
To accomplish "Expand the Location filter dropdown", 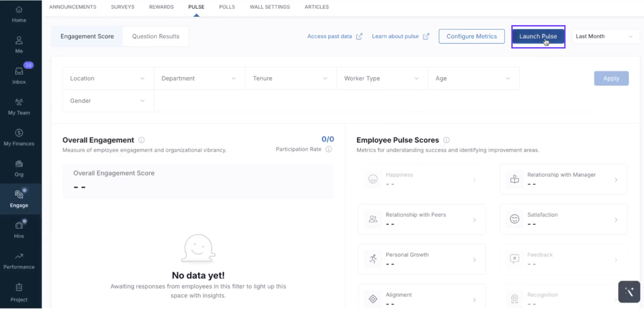I will 108,78.
